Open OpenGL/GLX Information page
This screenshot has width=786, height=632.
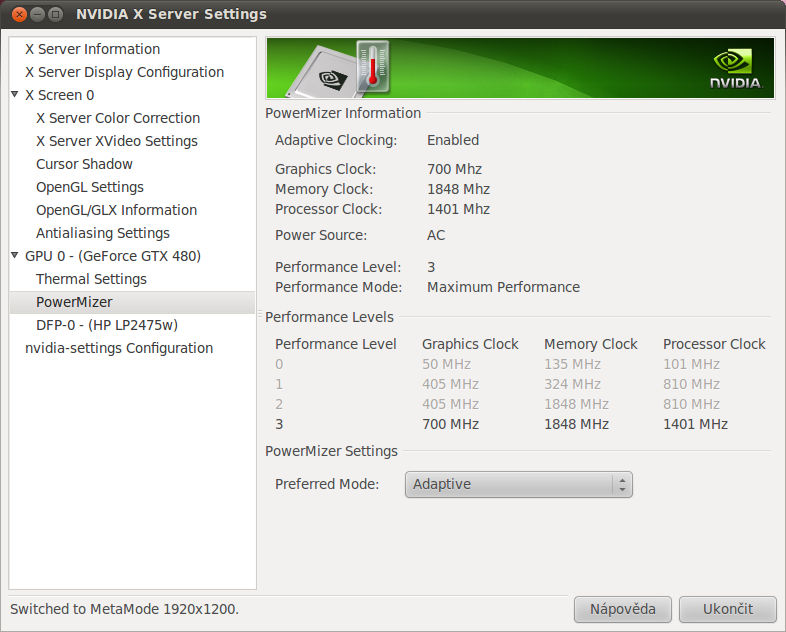click(x=116, y=210)
